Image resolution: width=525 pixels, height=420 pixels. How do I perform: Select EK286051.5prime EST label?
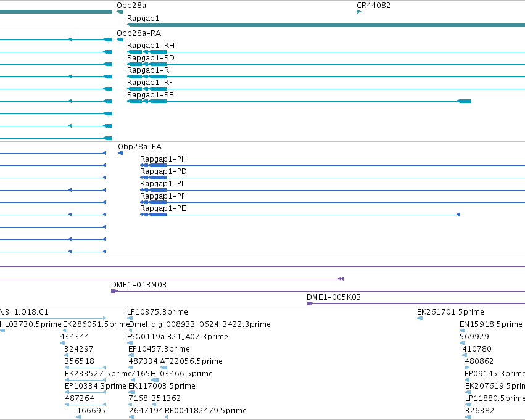pyautogui.click(x=96, y=324)
